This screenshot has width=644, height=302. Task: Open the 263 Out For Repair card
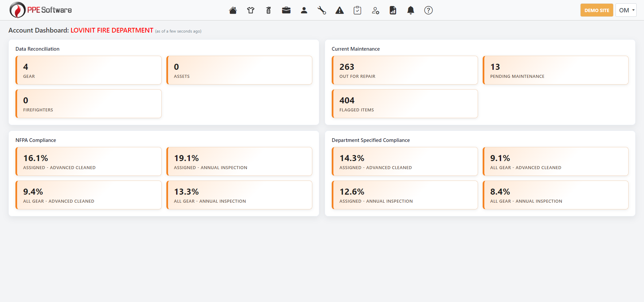405,70
